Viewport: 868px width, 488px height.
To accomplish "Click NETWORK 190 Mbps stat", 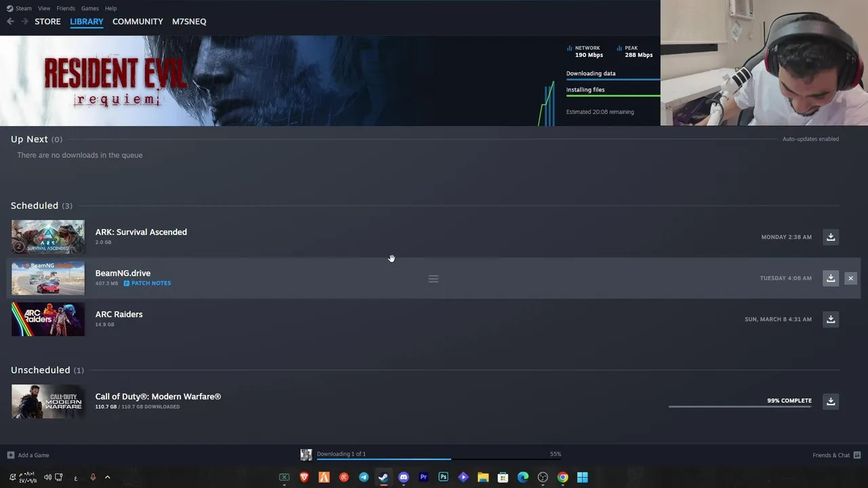I will tap(585, 52).
